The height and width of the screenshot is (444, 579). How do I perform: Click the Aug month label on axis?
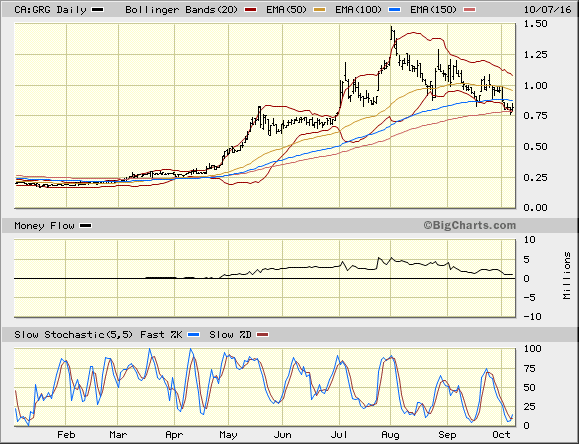click(390, 435)
